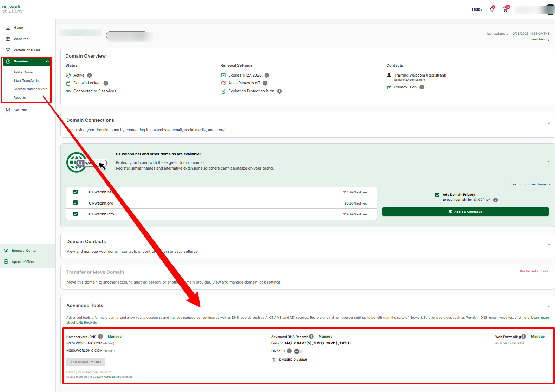Click the info icon next to Privacy is on
Viewport: 555px width, 392px height.
pos(422,87)
